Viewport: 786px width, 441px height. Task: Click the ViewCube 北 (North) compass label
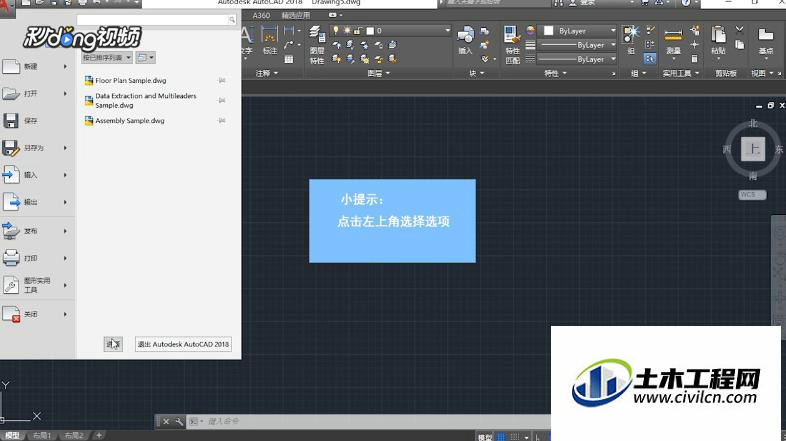tap(753, 123)
